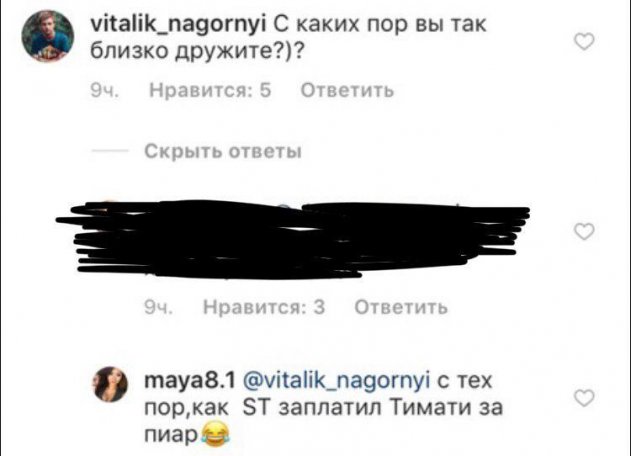Open the maya8.1 username link

point(190,380)
